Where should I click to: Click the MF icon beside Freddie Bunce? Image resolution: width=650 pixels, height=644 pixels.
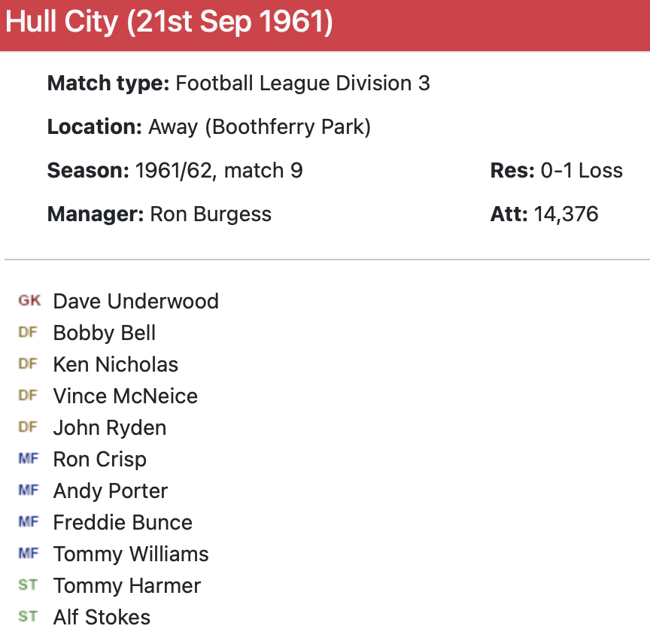29,522
